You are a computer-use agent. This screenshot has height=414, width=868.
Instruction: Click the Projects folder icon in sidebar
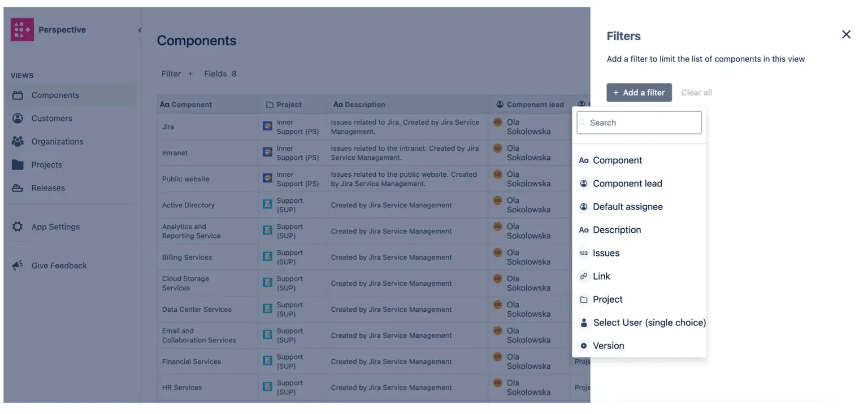coord(18,165)
